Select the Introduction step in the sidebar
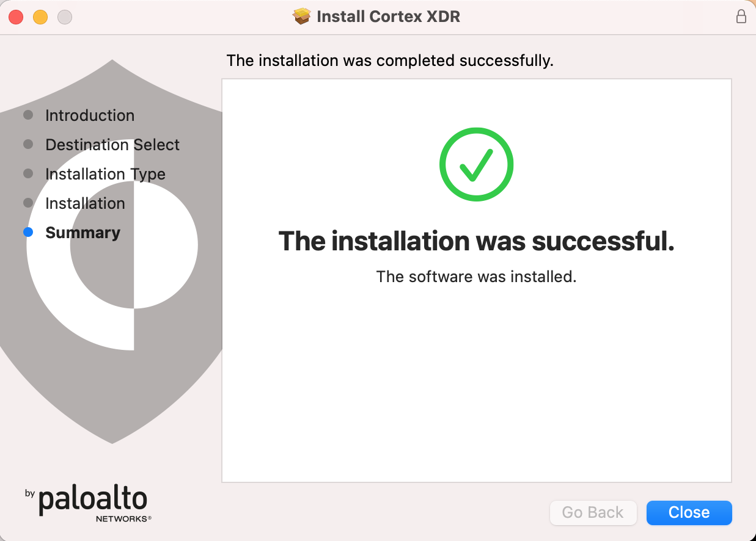The height and width of the screenshot is (541, 756). [90, 115]
